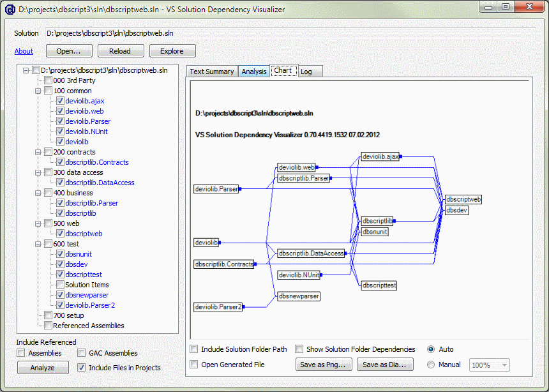Select dbsnewparser in the tree
Image resolution: width=549 pixels, height=392 pixels.
(87, 295)
